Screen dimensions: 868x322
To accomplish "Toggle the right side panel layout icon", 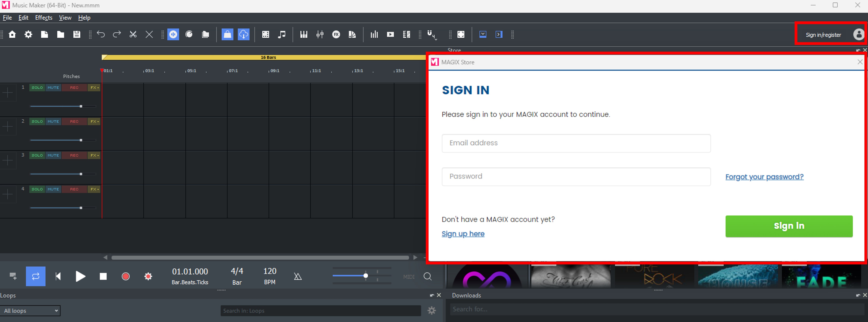I will [499, 34].
